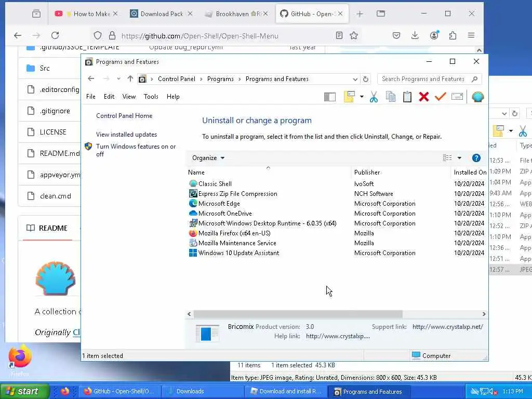Click the move-to folder toolbar icon
Image resolution: width=532 pixels, height=399 pixels.
tap(349, 97)
